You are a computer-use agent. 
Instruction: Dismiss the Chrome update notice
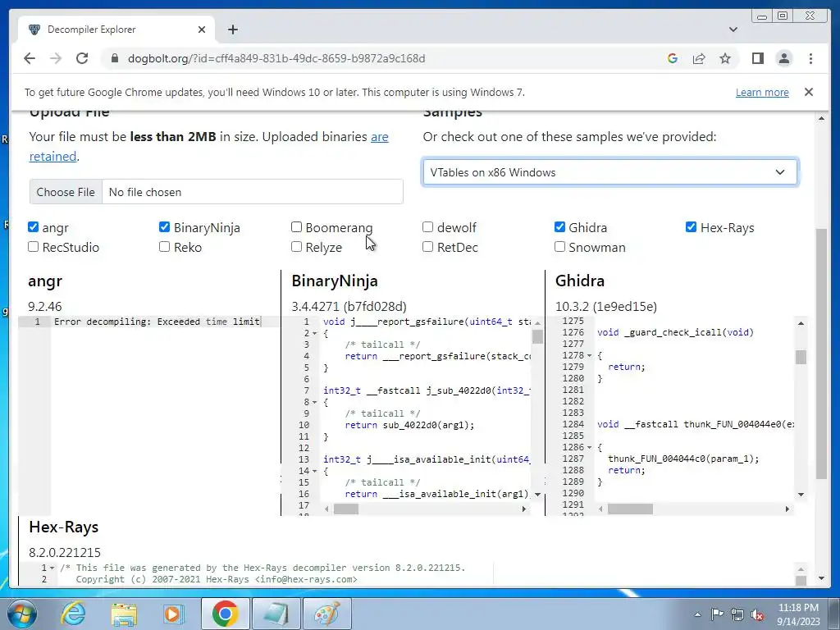808,92
